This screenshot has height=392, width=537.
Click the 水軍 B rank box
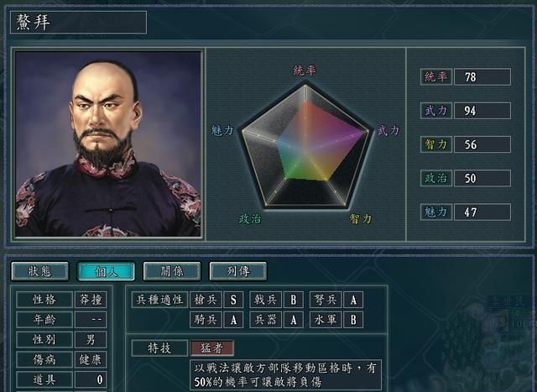[x=353, y=320]
